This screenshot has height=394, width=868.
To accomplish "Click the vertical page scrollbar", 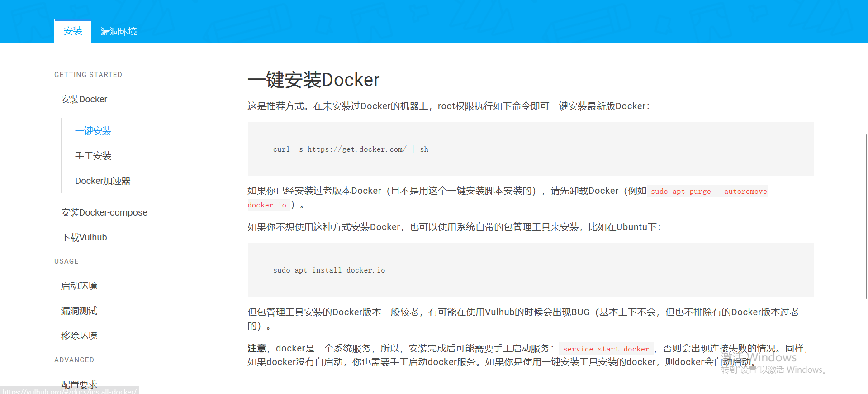I will pyautogui.click(x=866, y=216).
